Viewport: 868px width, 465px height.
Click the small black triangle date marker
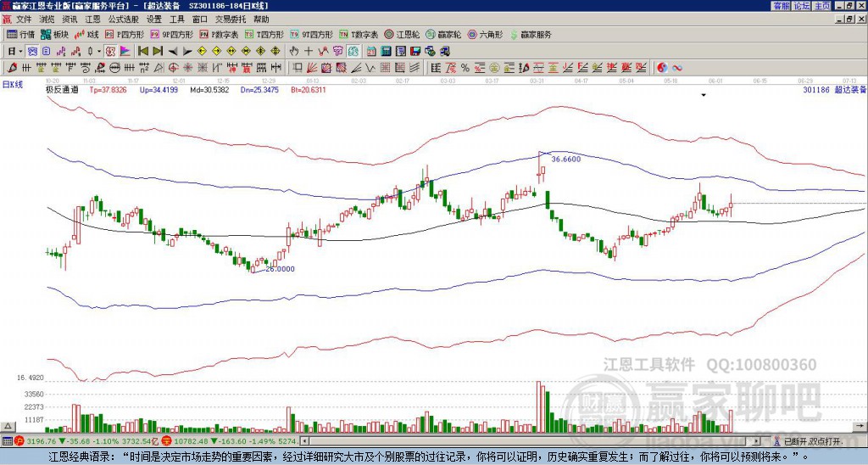pyautogui.click(x=704, y=95)
